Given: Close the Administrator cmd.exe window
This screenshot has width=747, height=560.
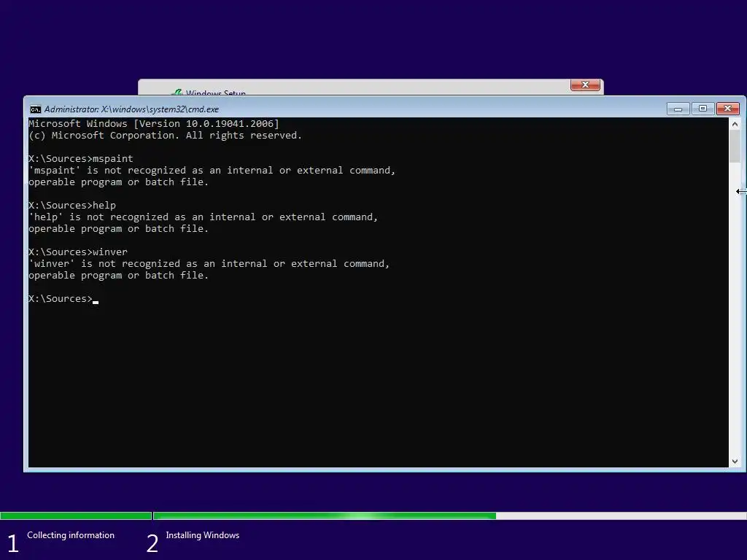Looking at the screenshot, I should pos(727,109).
